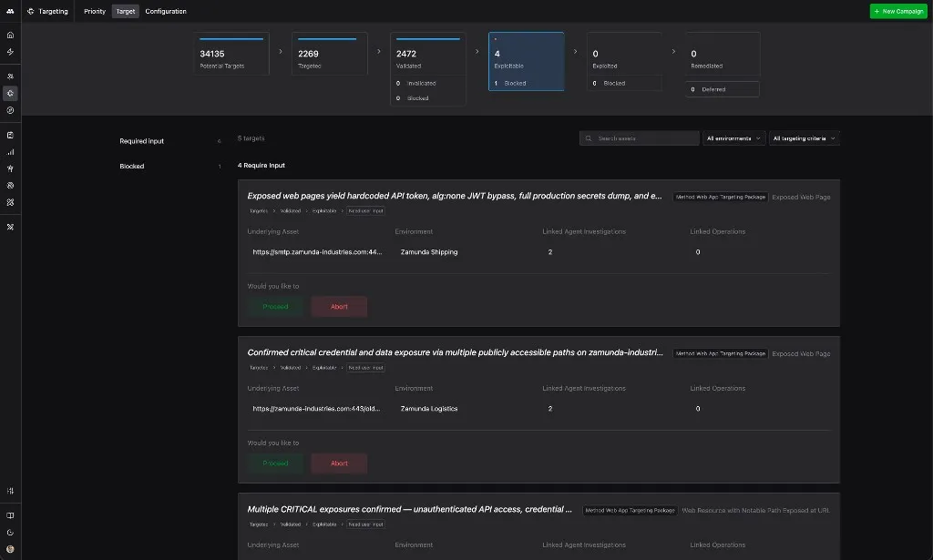Click 'Need user input' badge on second card
Viewport: 933px width, 560px height.
[366, 368]
